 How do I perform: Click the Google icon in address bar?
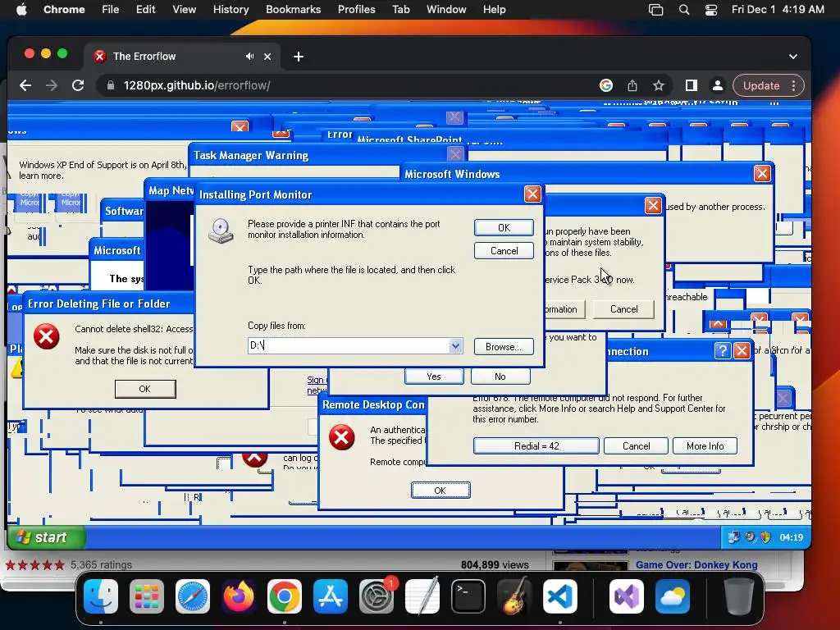[x=606, y=85]
